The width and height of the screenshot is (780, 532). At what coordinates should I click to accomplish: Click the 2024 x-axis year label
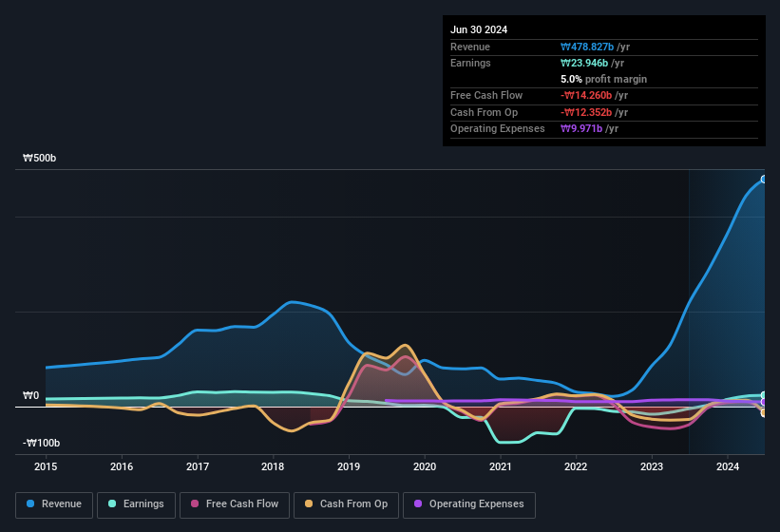coord(728,466)
